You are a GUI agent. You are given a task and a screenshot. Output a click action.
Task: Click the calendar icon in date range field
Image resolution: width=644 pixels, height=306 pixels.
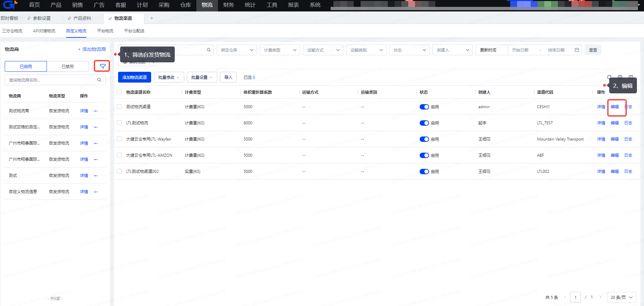tap(577, 50)
